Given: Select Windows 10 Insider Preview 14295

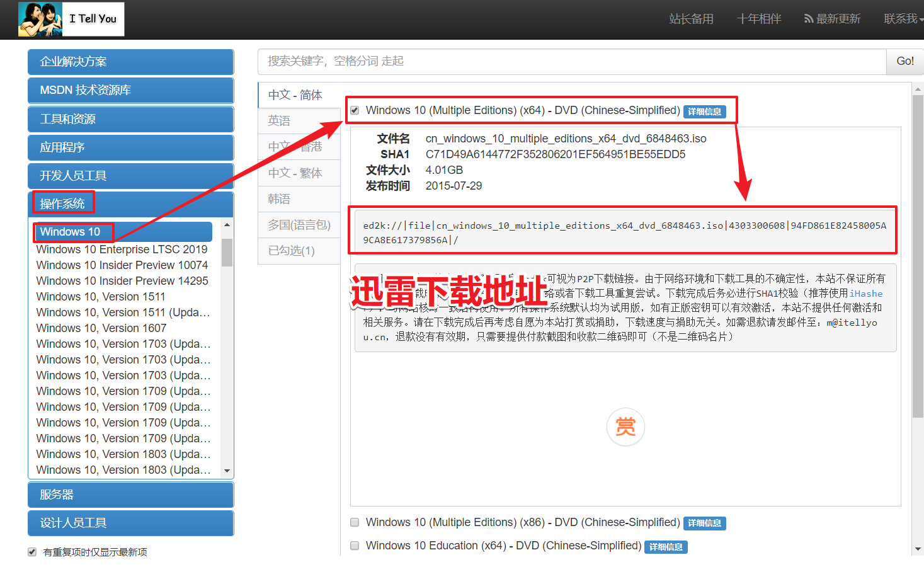Looking at the screenshot, I should 122,281.
